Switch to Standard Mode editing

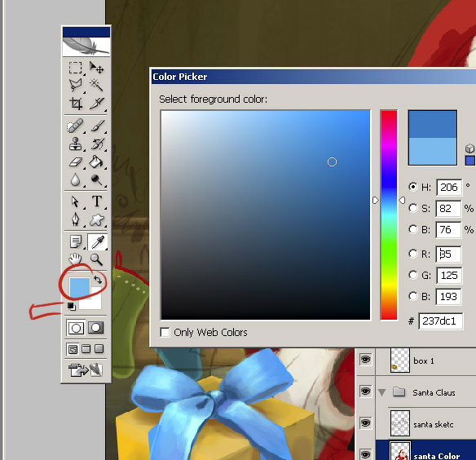(76, 328)
